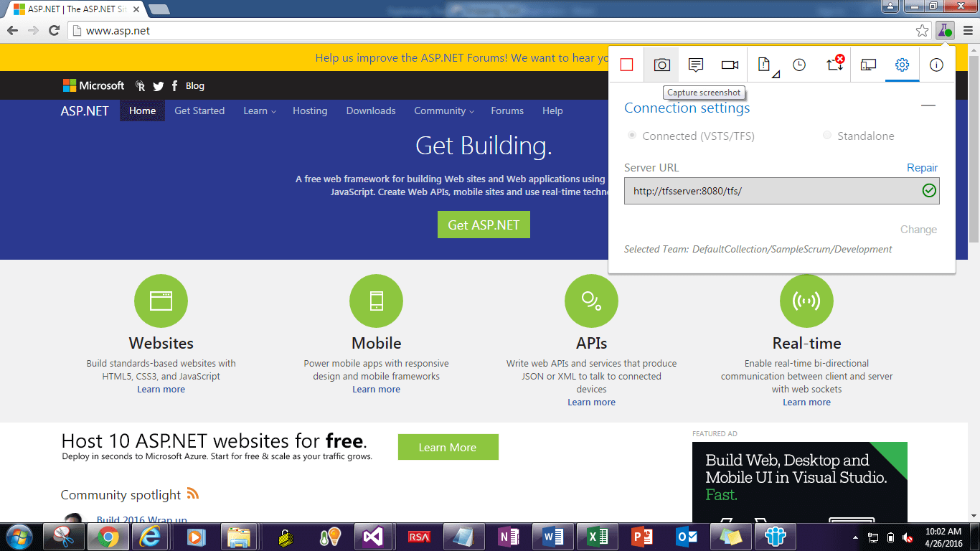Click Learn more under Mobile
Screen dimensions: 980x551
point(376,389)
